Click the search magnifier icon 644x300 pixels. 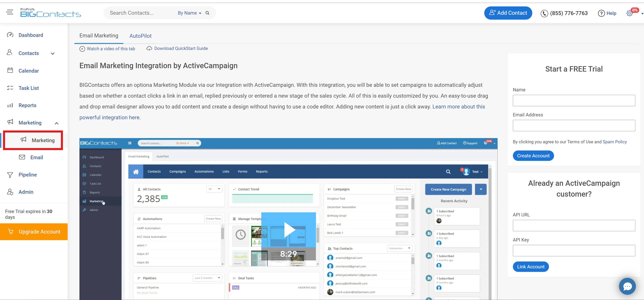coord(207,13)
